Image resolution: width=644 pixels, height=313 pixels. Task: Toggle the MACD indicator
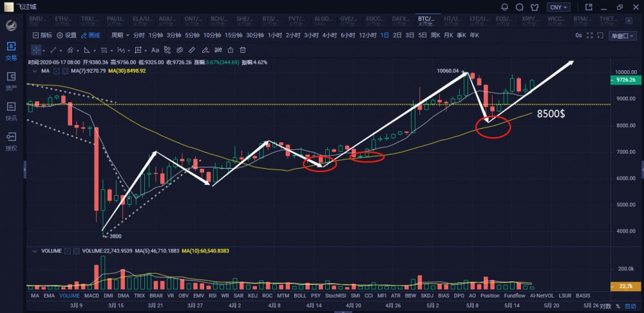(x=91, y=295)
